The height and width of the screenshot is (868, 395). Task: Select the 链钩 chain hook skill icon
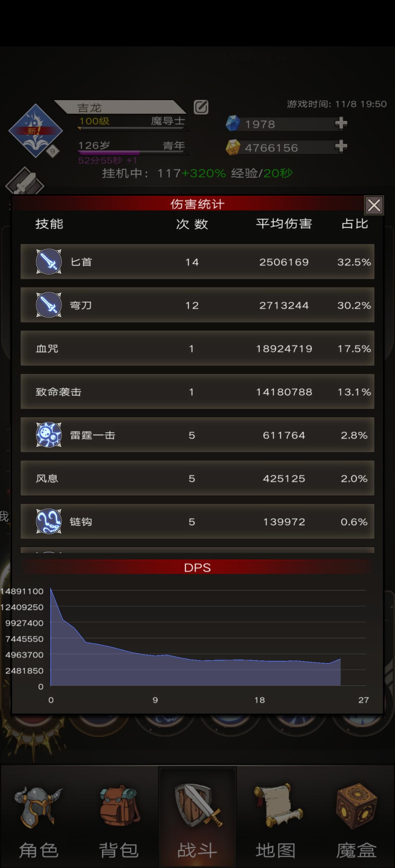coord(49,521)
